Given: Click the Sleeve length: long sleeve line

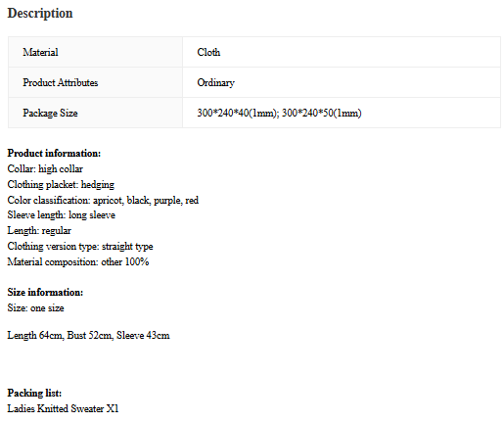Looking at the screenshot, I should (62, 215).
